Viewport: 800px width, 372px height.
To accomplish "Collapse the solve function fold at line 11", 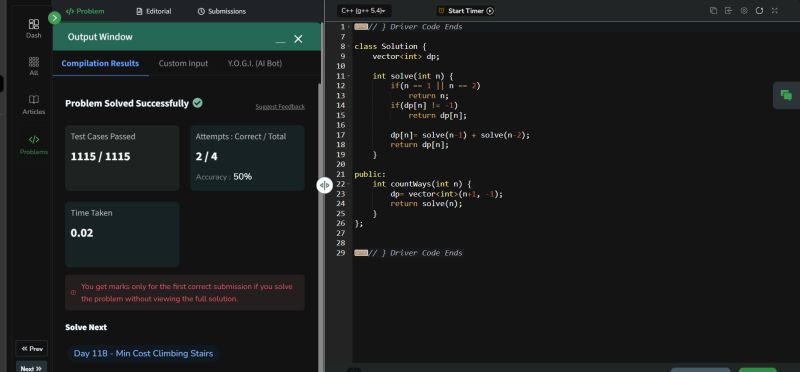I will pyautogui.click(x=350, y=76).
